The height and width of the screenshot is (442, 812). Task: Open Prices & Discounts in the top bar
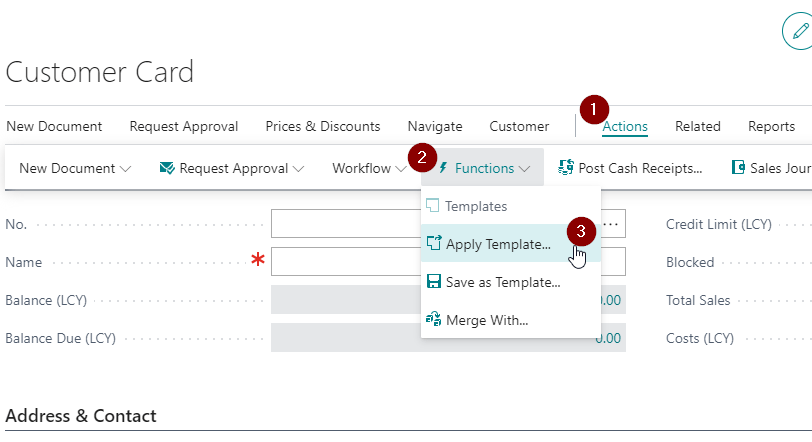322,126
